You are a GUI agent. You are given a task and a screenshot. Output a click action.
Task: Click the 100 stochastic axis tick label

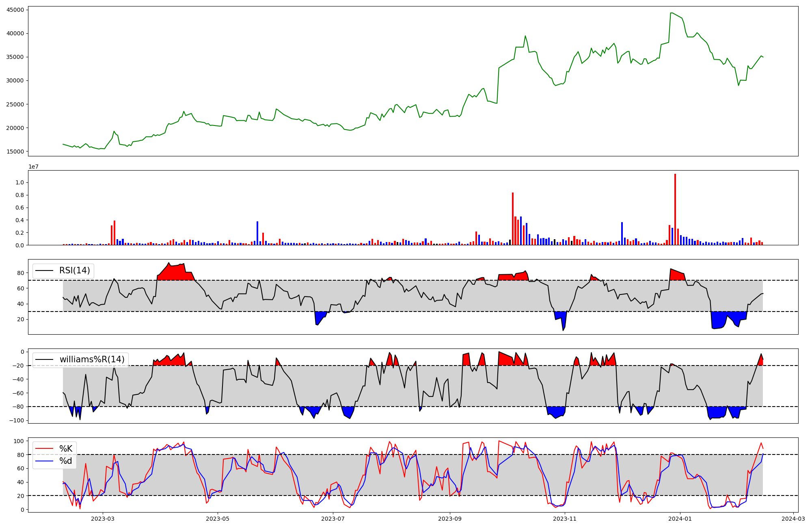tap(19, 441)
